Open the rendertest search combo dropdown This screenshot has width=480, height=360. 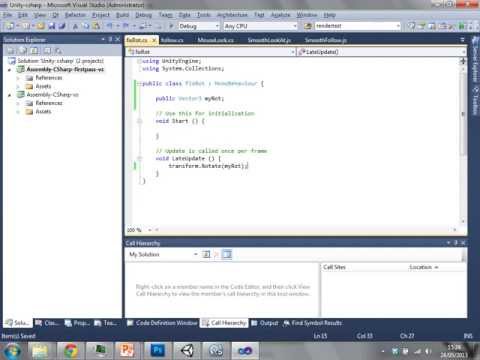click(x=398, y=26)
